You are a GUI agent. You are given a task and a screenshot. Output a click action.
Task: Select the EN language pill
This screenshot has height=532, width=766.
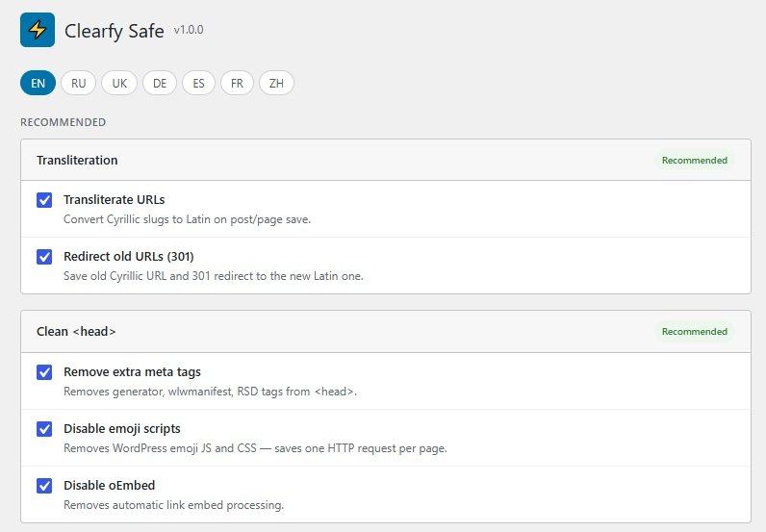(x=38, y=83)
